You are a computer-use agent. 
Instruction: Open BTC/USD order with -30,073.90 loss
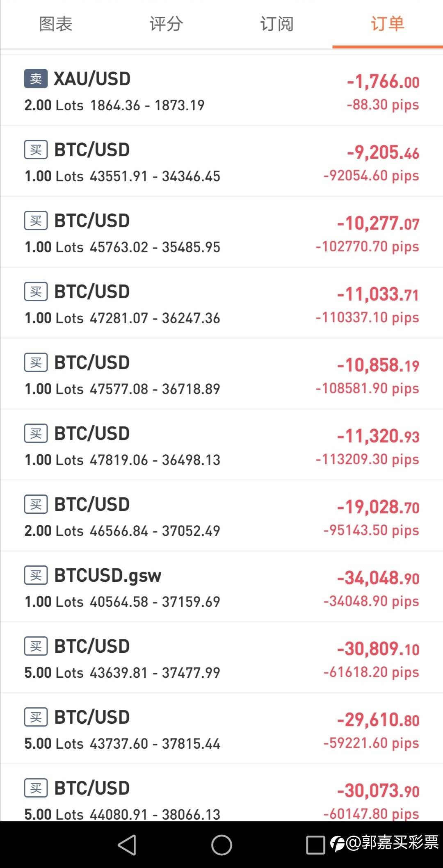221,793
